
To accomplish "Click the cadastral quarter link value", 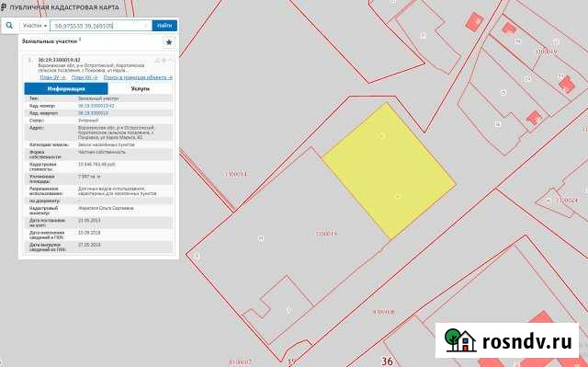I will (93, 113).
